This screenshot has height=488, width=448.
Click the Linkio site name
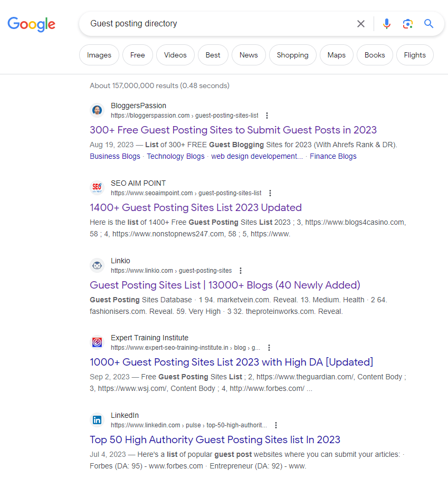click(120, 261)
